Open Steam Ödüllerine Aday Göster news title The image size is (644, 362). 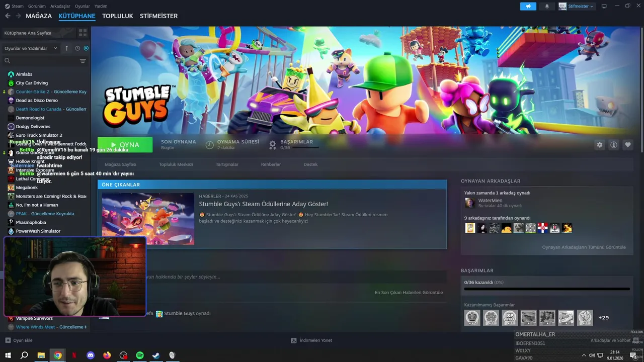coord(263,204)
